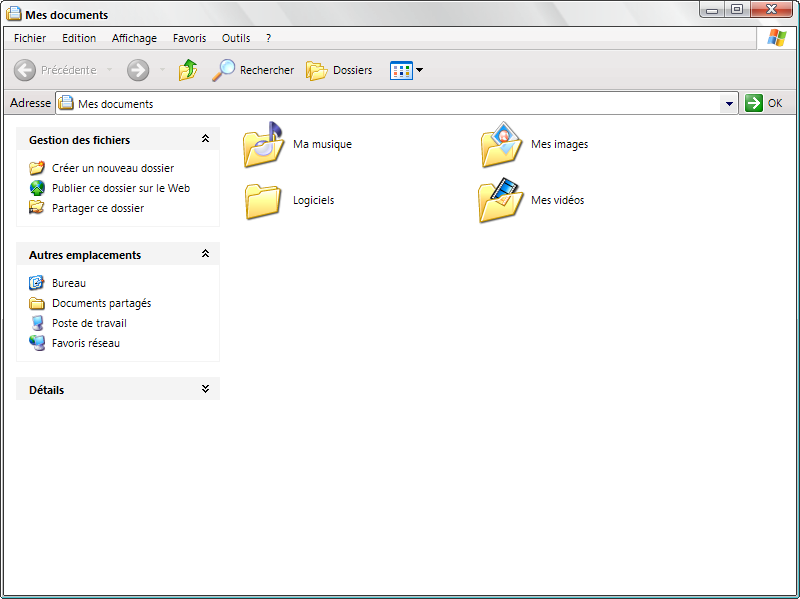Screen dimensions: 800x599
Task: Click the globe icon beside Publier
Action: pyautogui.click(x=37, y=188)
